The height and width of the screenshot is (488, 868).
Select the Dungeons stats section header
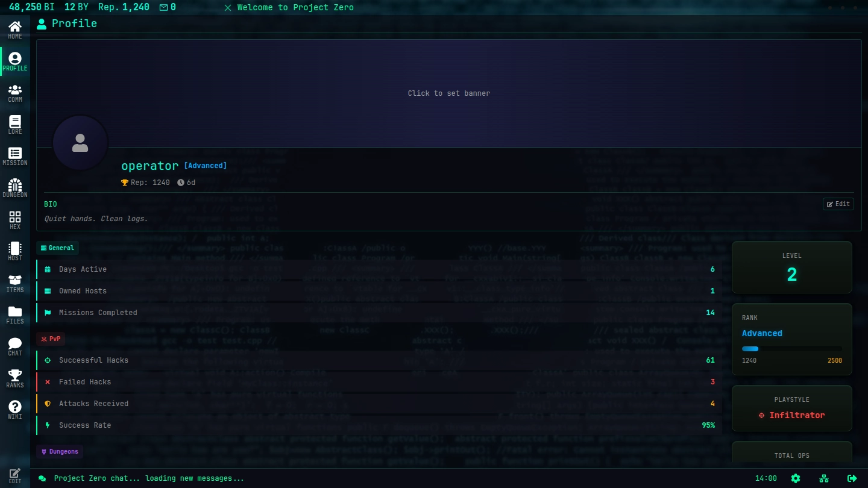(60, 451)
